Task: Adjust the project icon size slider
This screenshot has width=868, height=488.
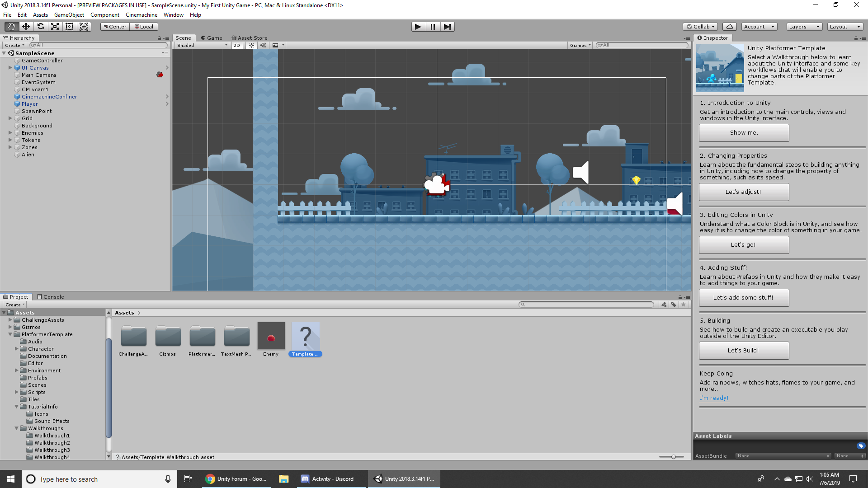Action: click(673, 457)
